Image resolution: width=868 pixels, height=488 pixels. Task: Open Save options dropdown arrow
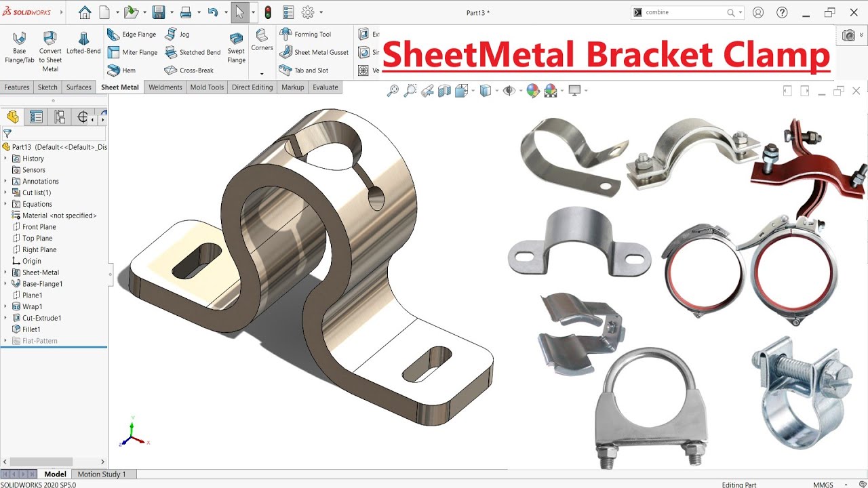[x=172, y=12]
